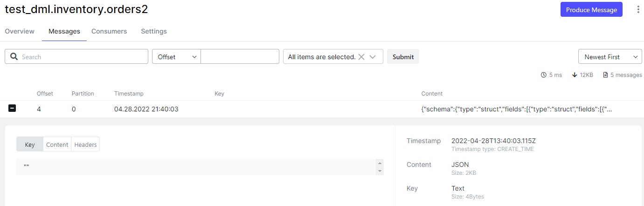Open the Newest First sort dropdown
This screenshot has width=644, height=206.
(610, 56)
